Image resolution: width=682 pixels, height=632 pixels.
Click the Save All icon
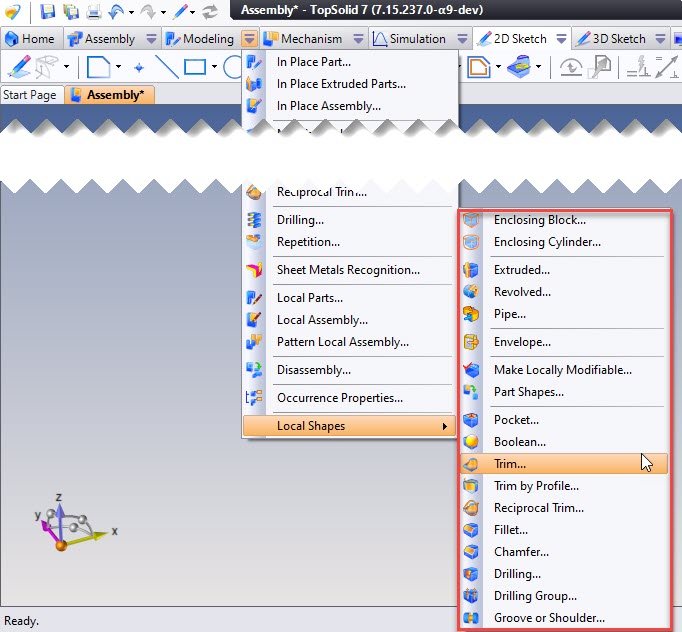70,11
